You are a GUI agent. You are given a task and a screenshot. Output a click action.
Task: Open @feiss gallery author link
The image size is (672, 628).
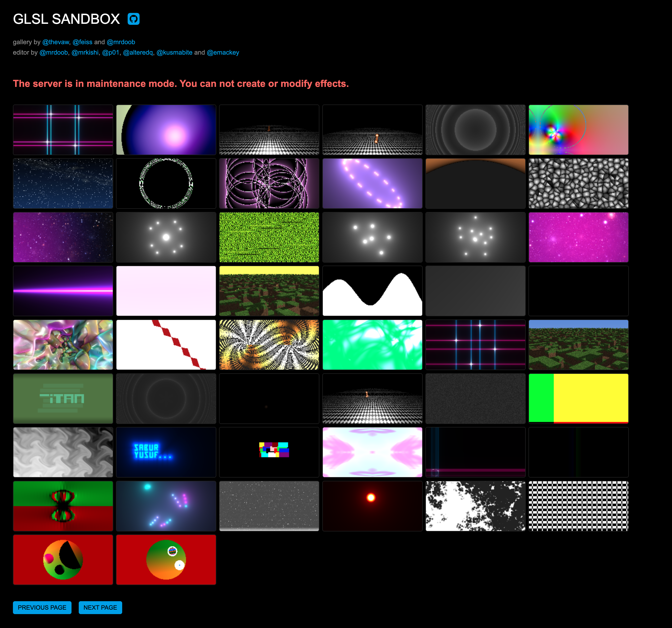coord(82,42)
